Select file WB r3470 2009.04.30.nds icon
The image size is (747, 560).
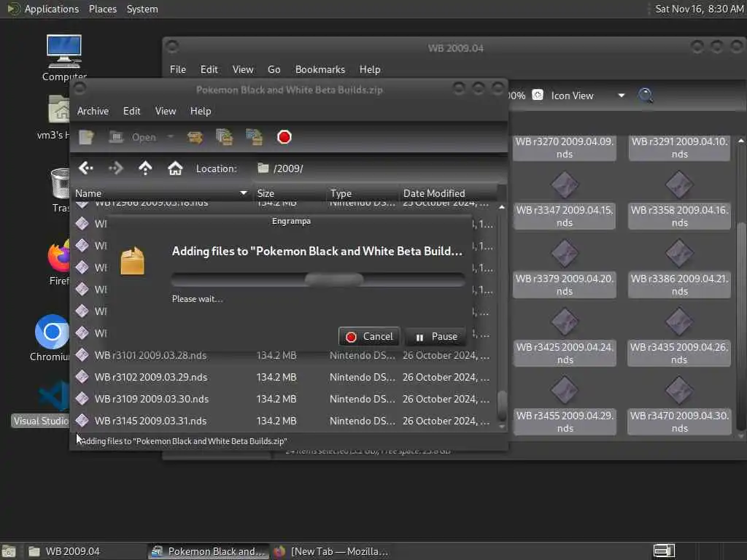(x=679, y=391)
